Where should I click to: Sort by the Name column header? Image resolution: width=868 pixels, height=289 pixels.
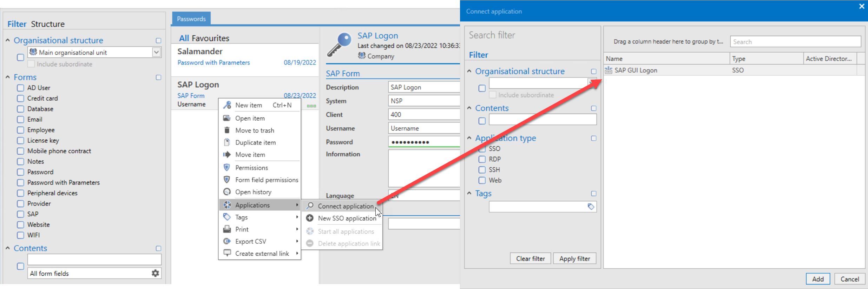[x=666, y=59]
